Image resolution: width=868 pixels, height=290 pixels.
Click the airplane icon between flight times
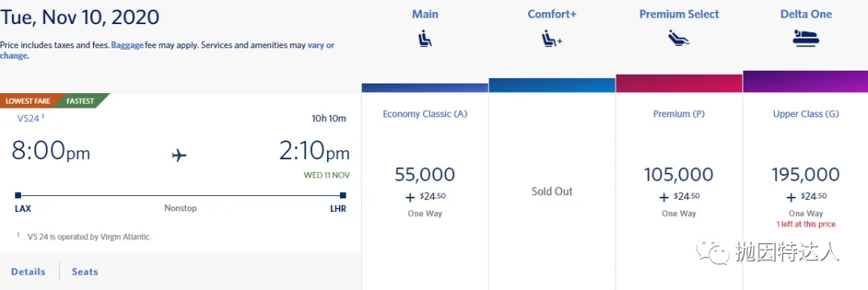[178, 156]
